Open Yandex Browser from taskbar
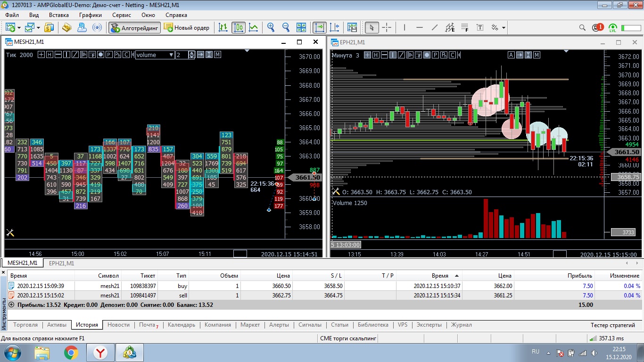This screenshot has width=644, height=362. coord(100,352)
